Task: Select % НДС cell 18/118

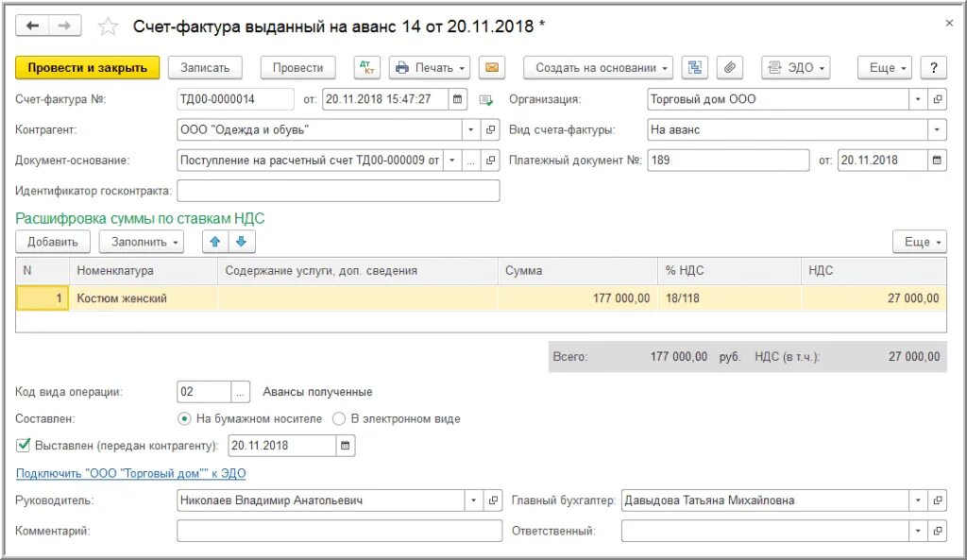Action: pos(730,298)
